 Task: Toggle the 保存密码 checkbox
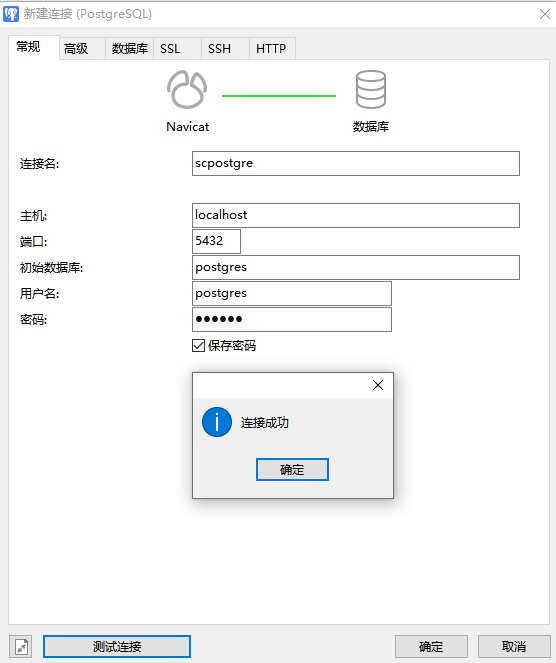click(198, 346)
